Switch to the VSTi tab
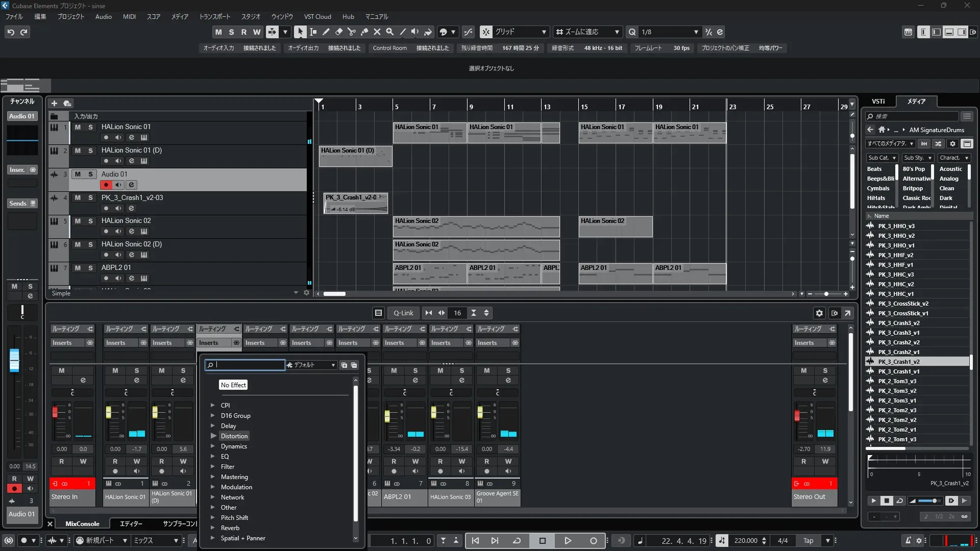Image resolution: width=980 pixels, height=551 pixels. click(878, 101)
